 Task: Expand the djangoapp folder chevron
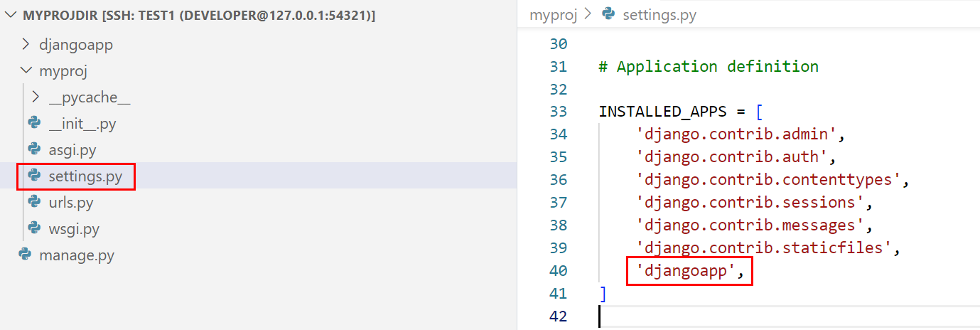click(26, 45)
